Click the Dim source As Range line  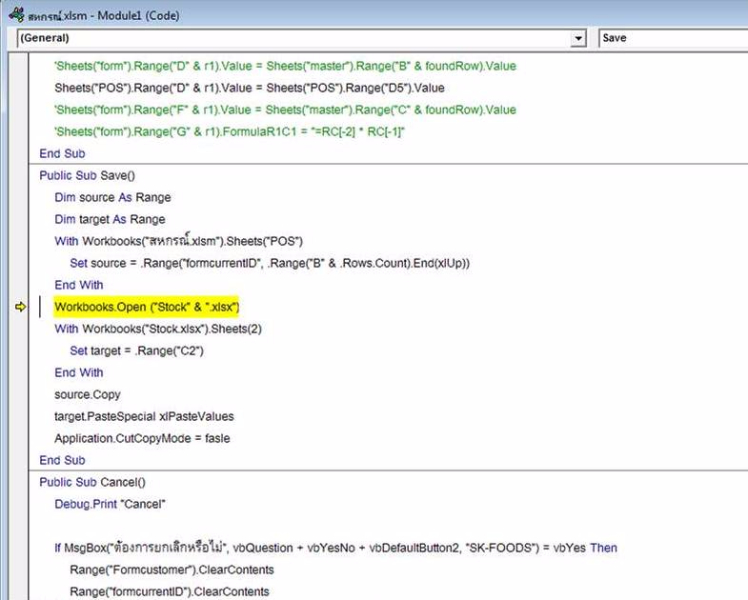[x=112, y=198]
